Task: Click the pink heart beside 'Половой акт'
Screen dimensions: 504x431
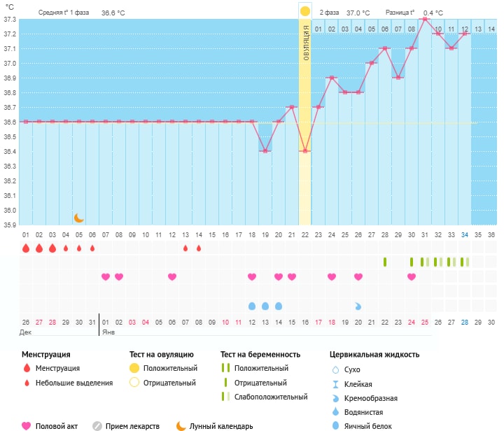Action: 26,426
